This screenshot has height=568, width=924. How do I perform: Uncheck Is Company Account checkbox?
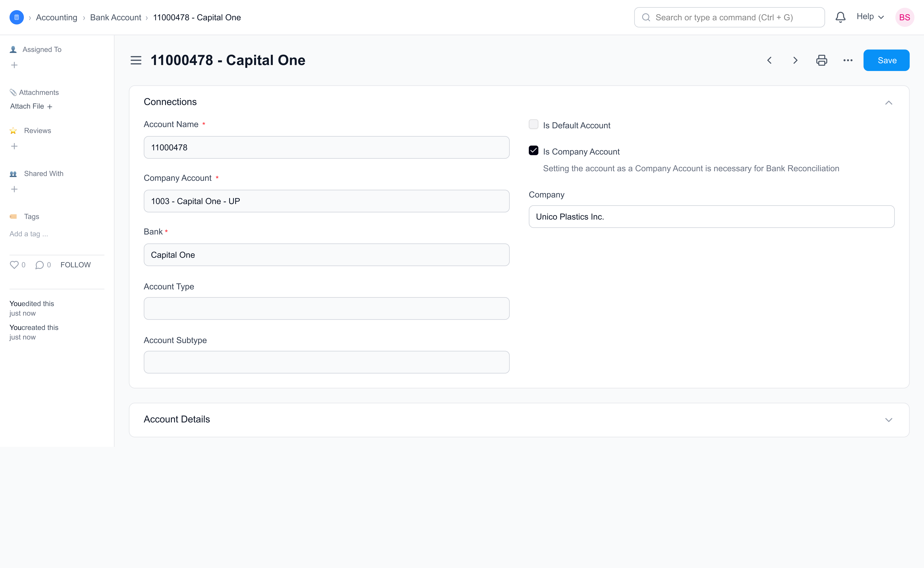[x=533, y=151]
